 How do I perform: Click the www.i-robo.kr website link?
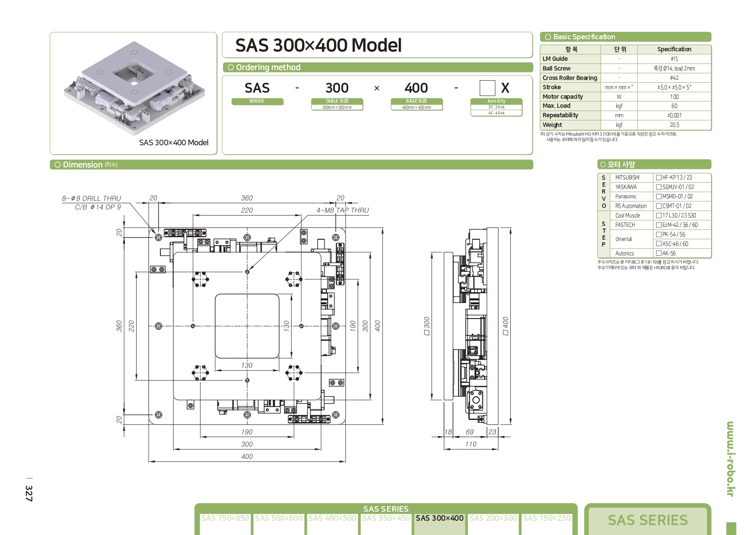pyautogui.click(x=730, y=459)
